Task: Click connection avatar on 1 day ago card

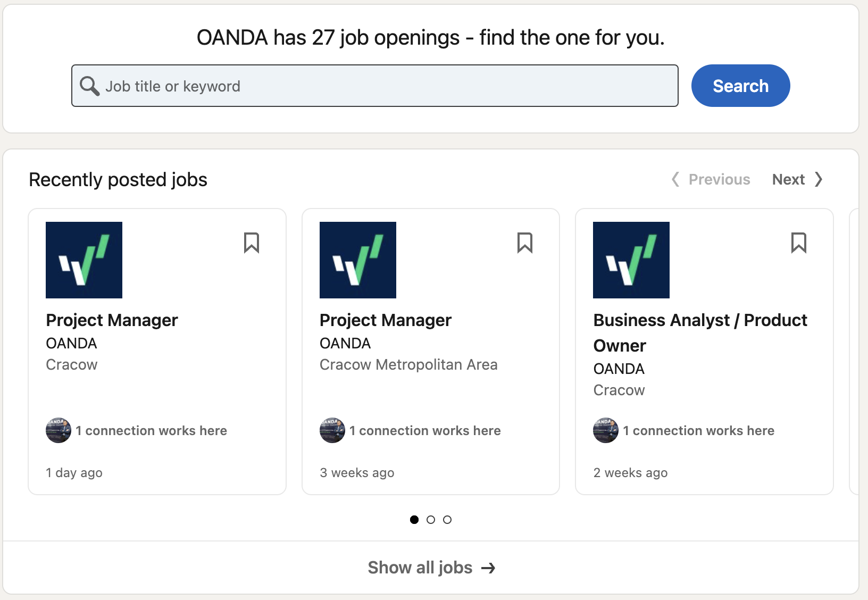Action: click(x=59, y=430)
